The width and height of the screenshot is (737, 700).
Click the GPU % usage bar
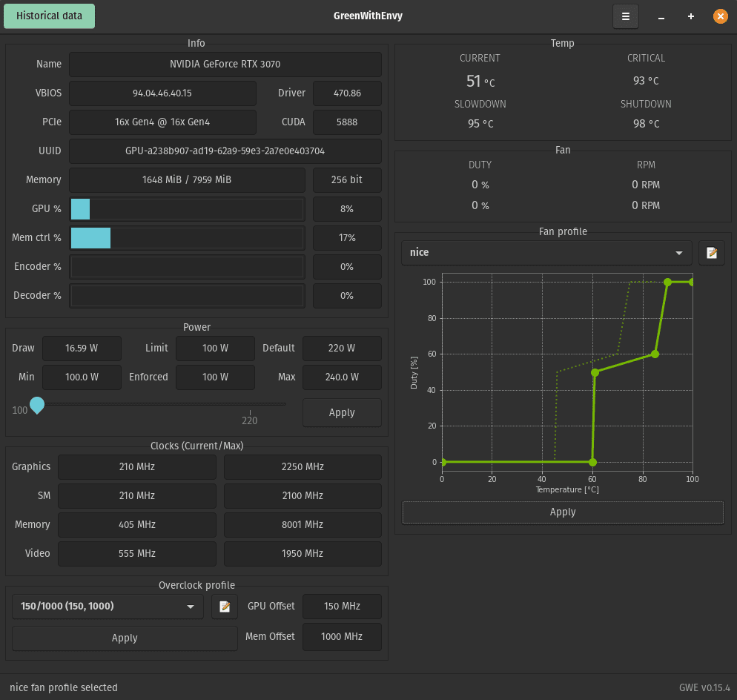pos(187,208)
